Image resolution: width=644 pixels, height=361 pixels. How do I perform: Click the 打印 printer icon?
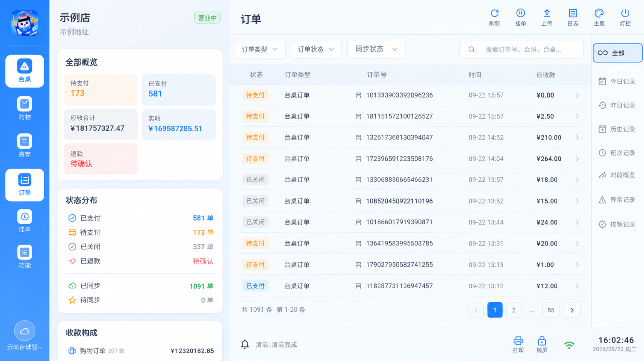518,344
